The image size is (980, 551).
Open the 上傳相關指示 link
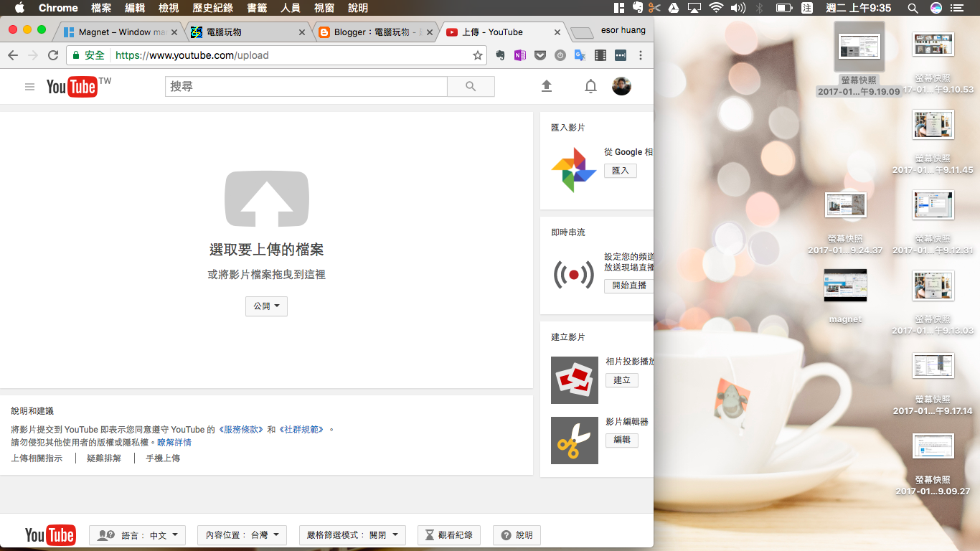click(37, 458)
